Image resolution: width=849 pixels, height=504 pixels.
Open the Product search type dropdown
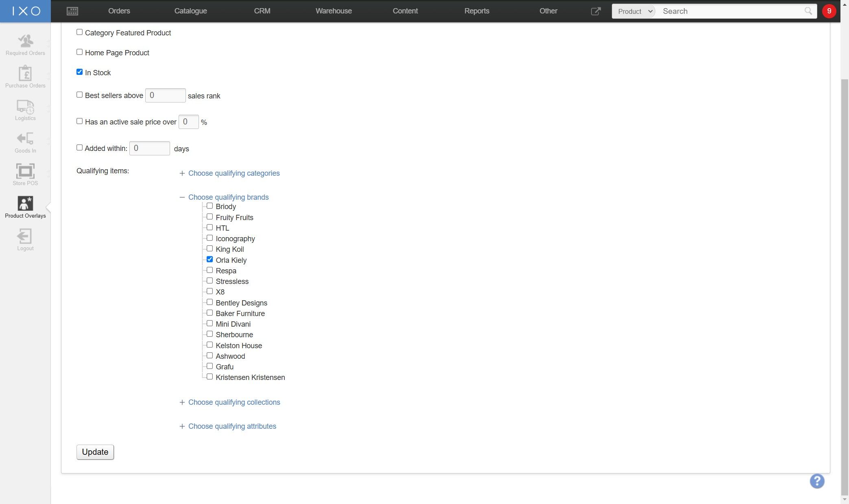(x=634, y=11)
